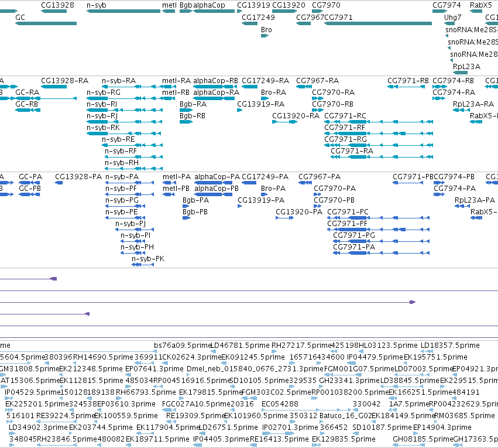Select protein CG13928-PA
Image resolution: width=498 pixels, height=448 pixels.
78,177
